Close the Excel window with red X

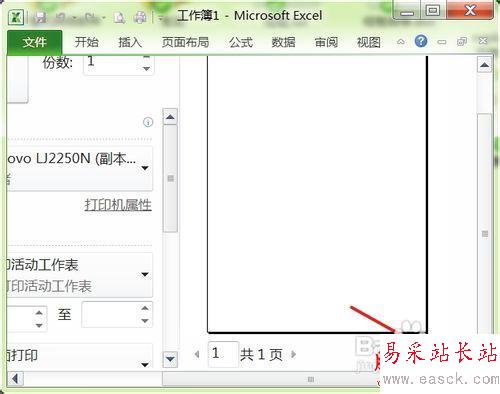tap(470, 11)
